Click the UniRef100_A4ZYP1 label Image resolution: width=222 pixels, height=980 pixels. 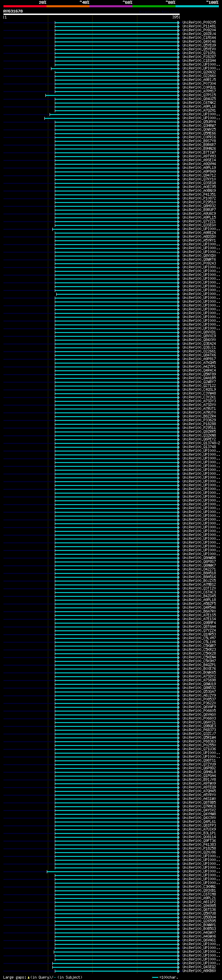(199, 366)
